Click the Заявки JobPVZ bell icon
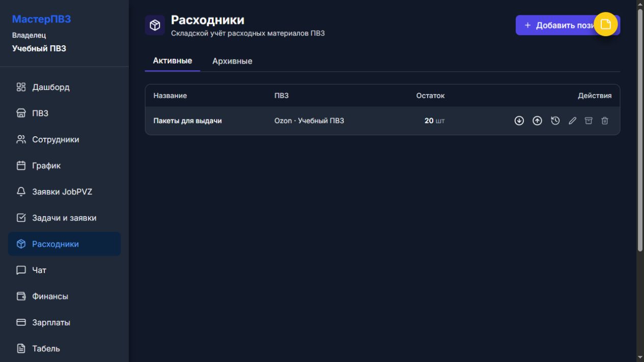The height and width of the screenshot is (362, 644). [x=21, y=192]
